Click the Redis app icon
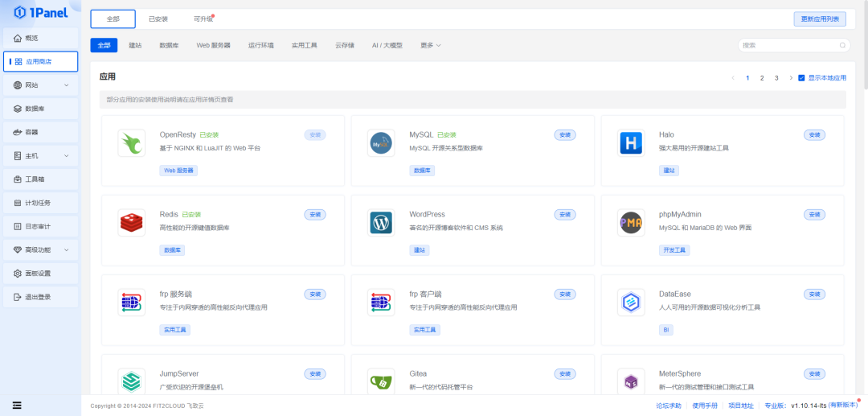The height and width of the screenshot is (416, 868). click(x=131, y=223)
